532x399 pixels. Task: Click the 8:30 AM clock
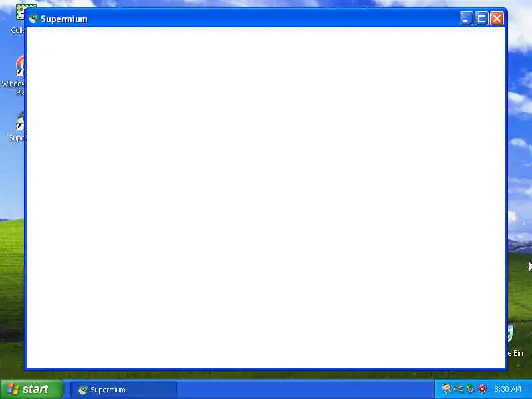click(507, 389)
